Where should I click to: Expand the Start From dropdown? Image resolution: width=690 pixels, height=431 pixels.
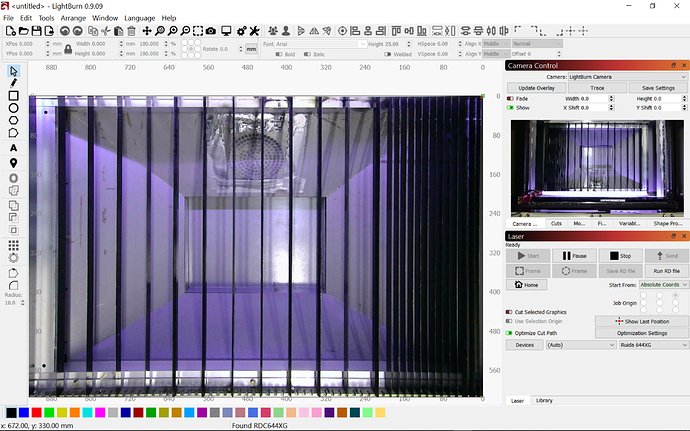[x=661, y=285]
